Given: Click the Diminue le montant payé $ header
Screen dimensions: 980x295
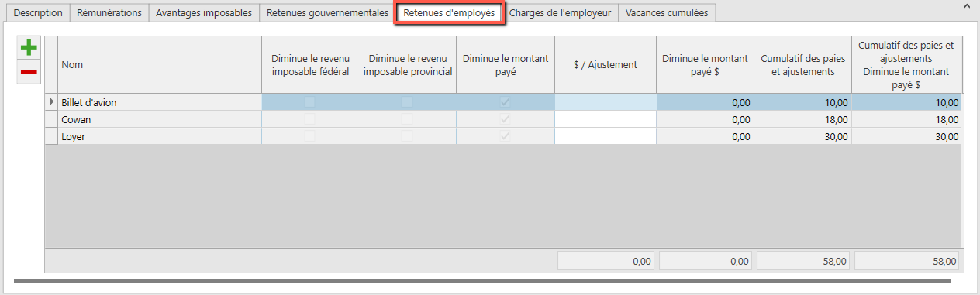Looking at the screenshot, I should click(x=705, y=65).
